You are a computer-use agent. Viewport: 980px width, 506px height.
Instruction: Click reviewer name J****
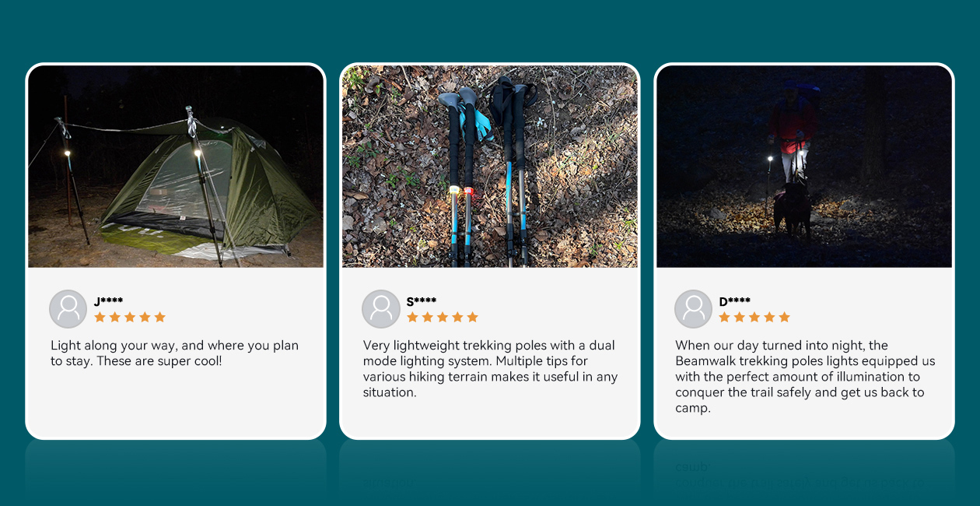click(x=108, y=301)
